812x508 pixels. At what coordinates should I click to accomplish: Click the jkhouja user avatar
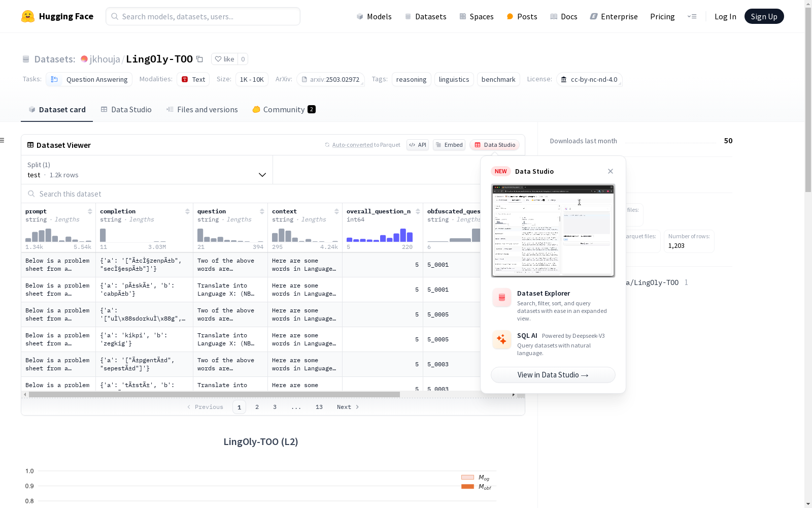tap(84, 59)
